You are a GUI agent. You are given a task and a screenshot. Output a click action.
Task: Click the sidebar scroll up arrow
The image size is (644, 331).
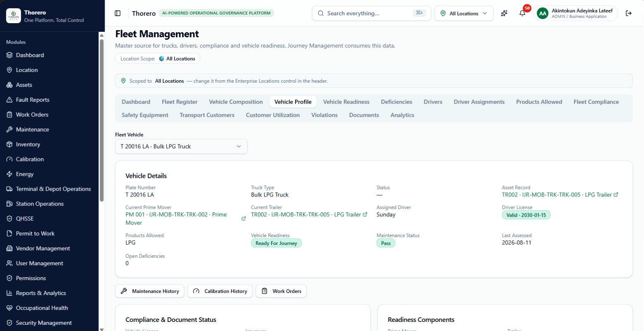coord(102,35)
